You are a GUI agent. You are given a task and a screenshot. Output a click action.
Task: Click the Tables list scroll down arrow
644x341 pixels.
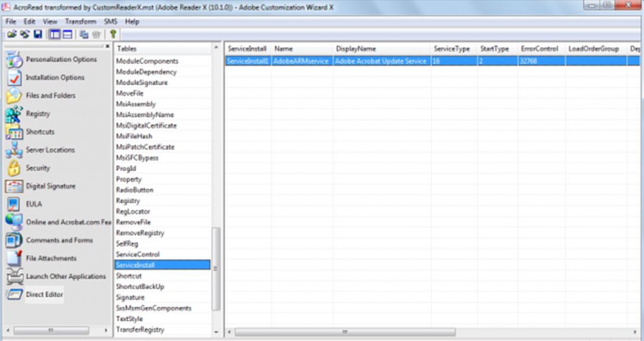coord(216,332)
